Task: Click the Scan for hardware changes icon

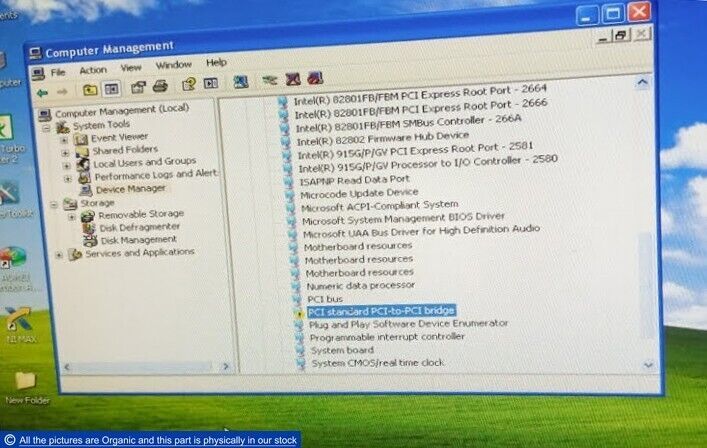Action: pyautogui.click(x=241, y=82)
